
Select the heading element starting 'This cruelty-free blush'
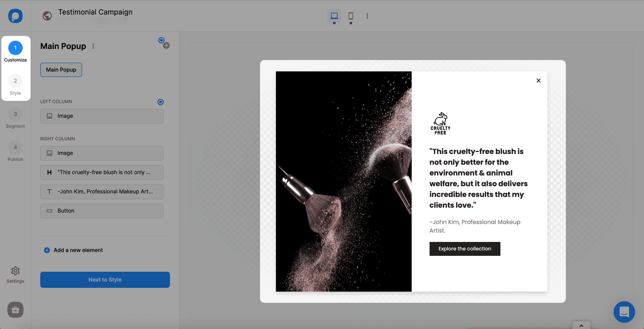tap(102, 172)
